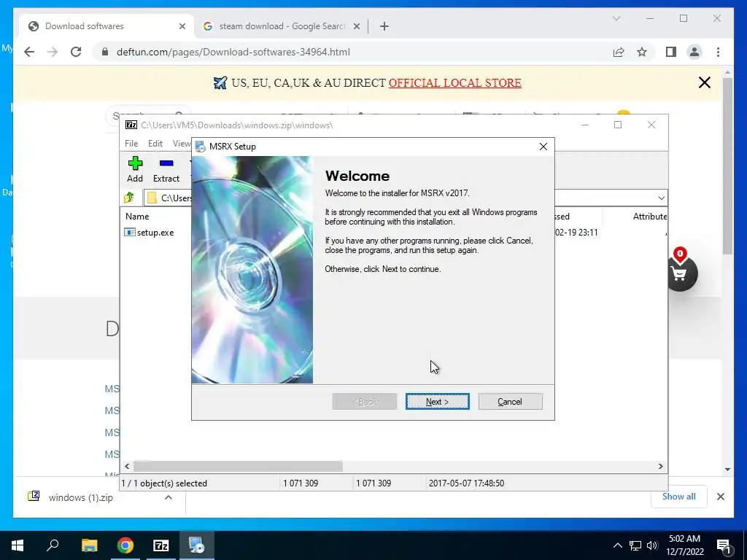Open the Edit menu in 7-Zip
747x560 pixels.
pyautogui.click(x=155, y=144)
